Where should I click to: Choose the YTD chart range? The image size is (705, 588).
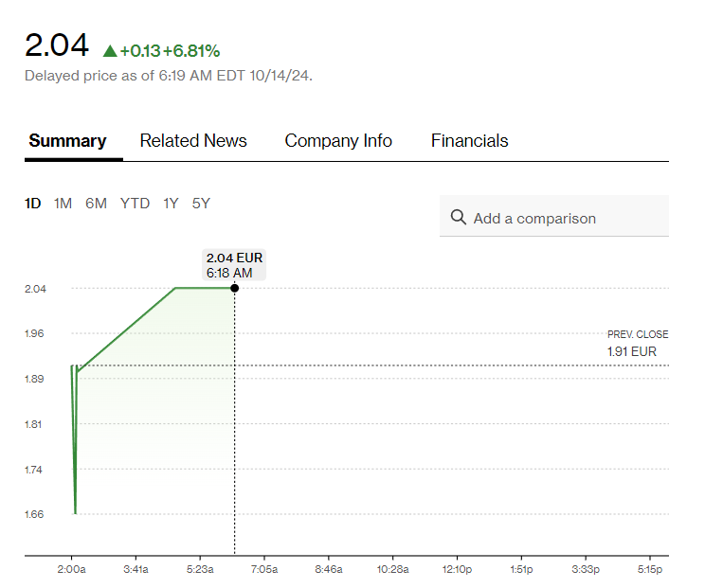[x=135, y=204]
